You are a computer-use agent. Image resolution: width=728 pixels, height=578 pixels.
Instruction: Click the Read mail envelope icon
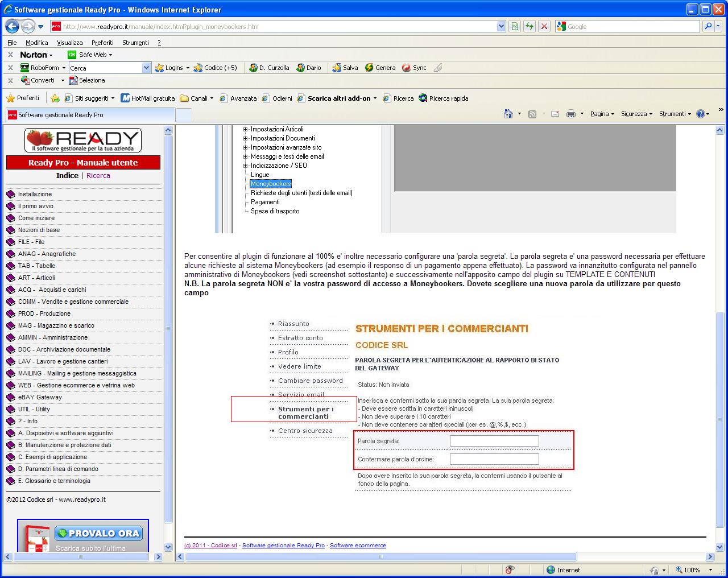click(x=555, y=114)
